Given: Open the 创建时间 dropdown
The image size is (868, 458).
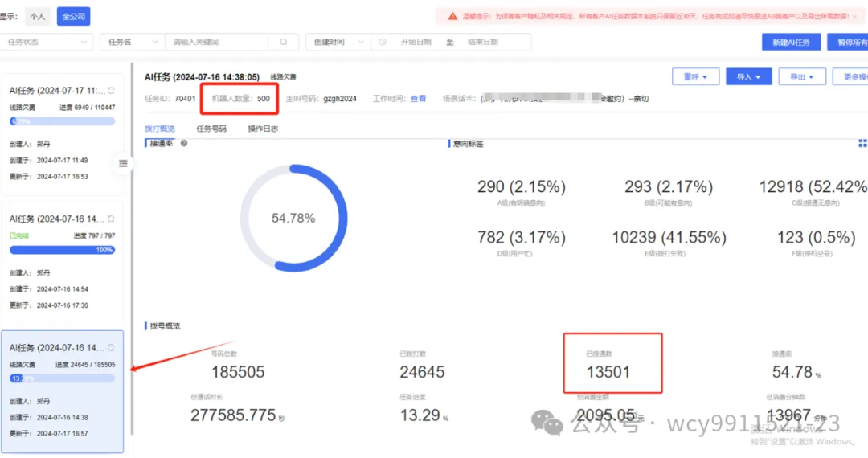Looking at the screenshot, I should pos(338,42).
